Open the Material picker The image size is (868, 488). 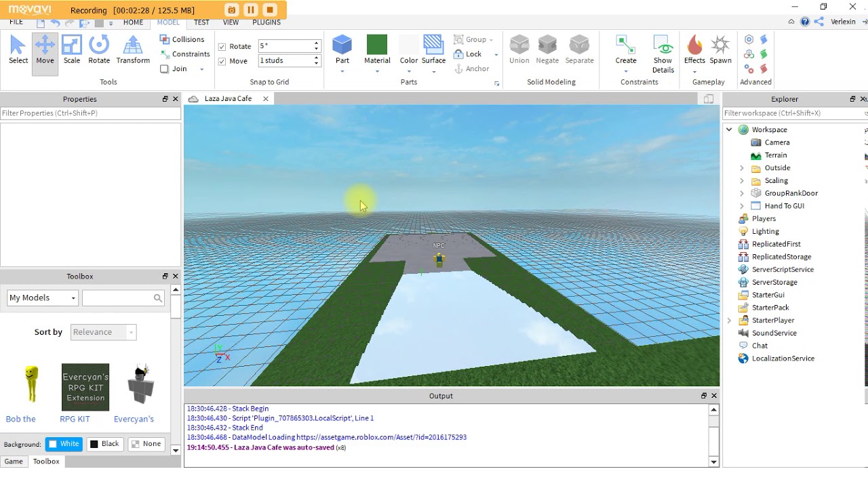point(377,50)
